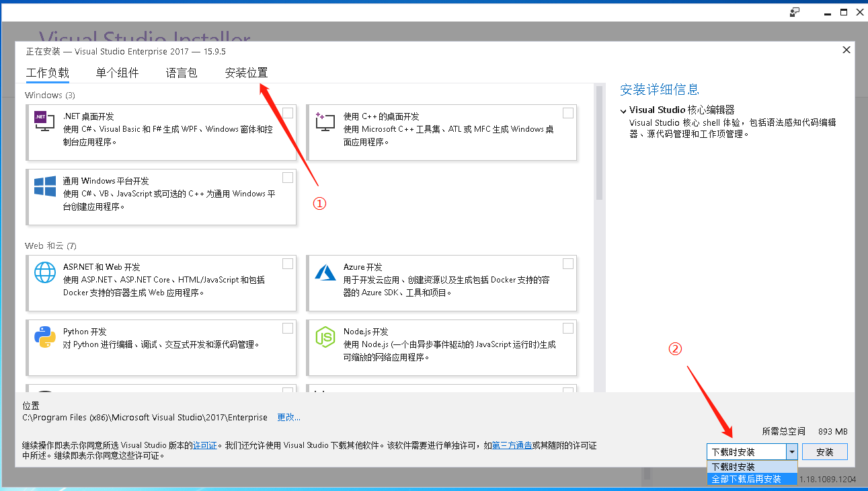The image size is (868, 491).
Task: Open the 安装位置 tab
Action: click(x=246, y=73)
